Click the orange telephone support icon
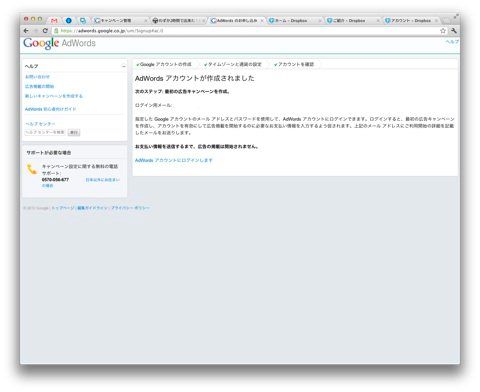Image resolution: width=480 pixels, height=392 pixels. click(32, 170)
